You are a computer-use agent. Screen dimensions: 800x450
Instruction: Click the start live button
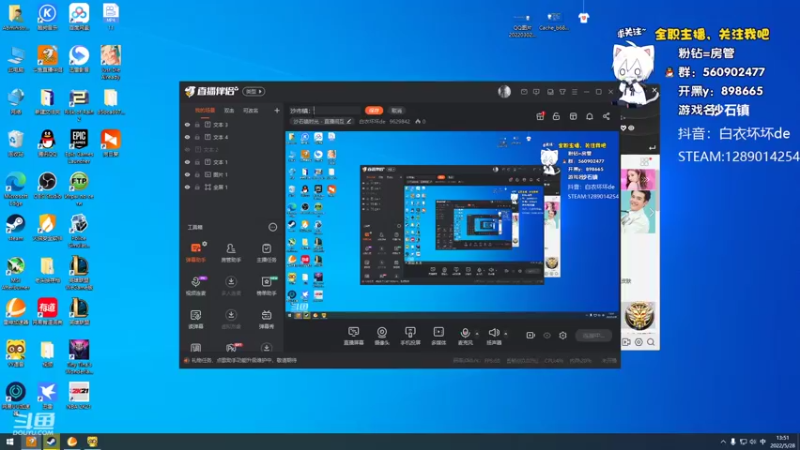click(593, 336)
